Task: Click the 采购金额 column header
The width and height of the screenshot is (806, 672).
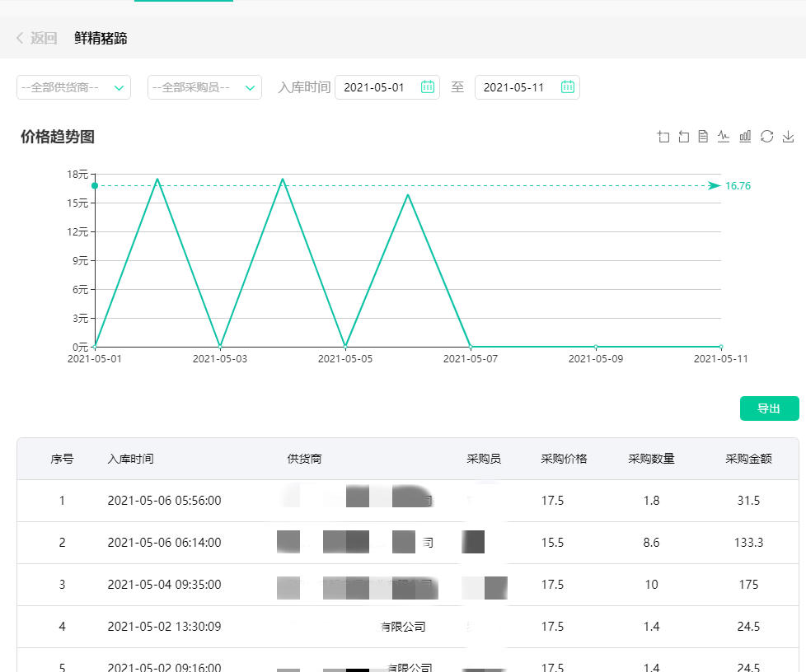Action: tap(748, 459)
